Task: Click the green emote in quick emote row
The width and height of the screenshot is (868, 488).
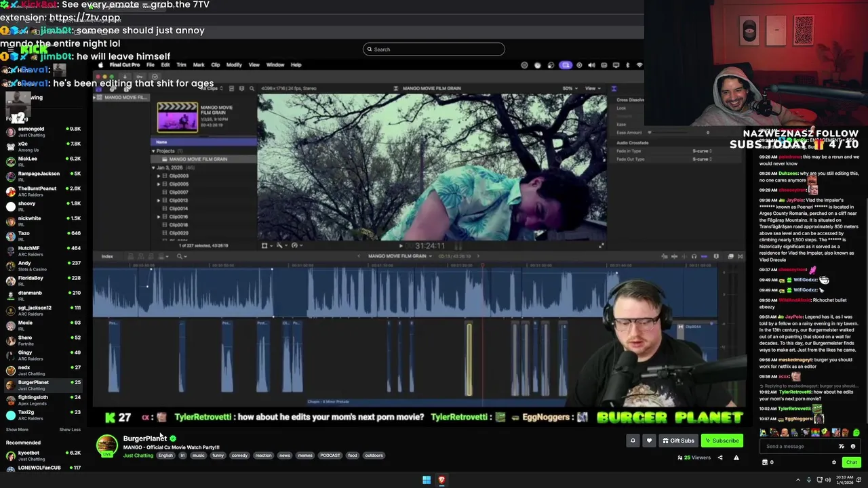Action: [856, 432]
